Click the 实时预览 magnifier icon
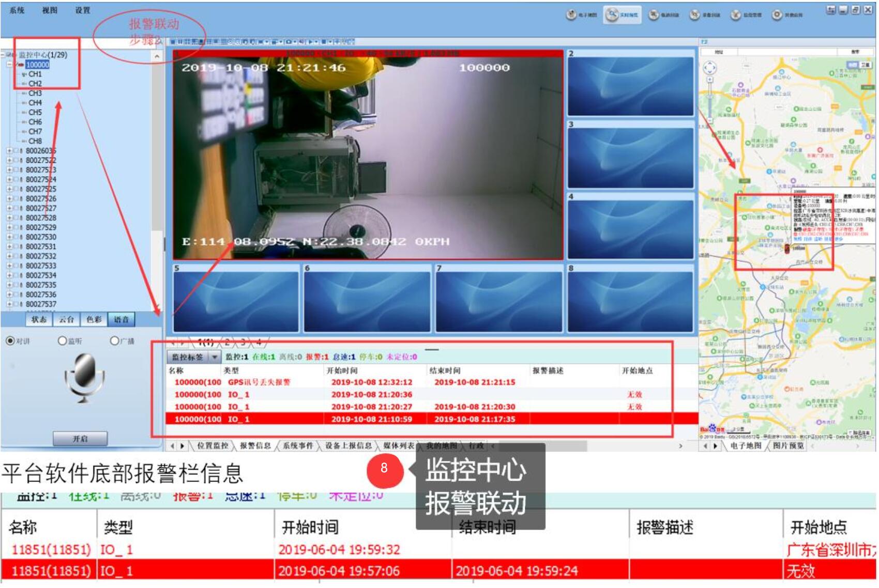This screenshot has width=879, height=588. [x=613, y=14]
